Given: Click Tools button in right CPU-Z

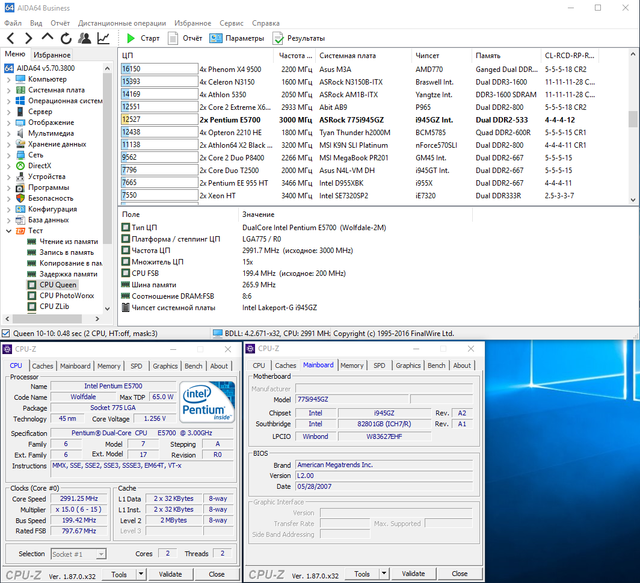Looking at the screenshot, I should (362, 574).
